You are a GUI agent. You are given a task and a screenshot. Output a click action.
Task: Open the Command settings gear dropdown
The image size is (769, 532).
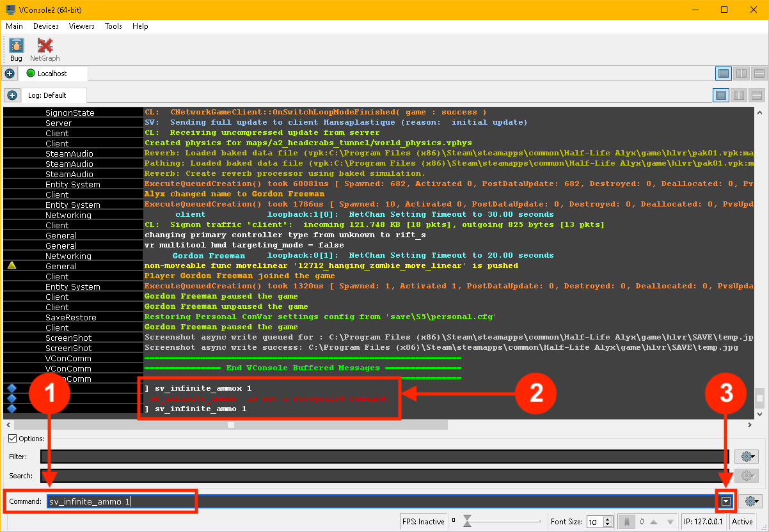coord(749,502)
